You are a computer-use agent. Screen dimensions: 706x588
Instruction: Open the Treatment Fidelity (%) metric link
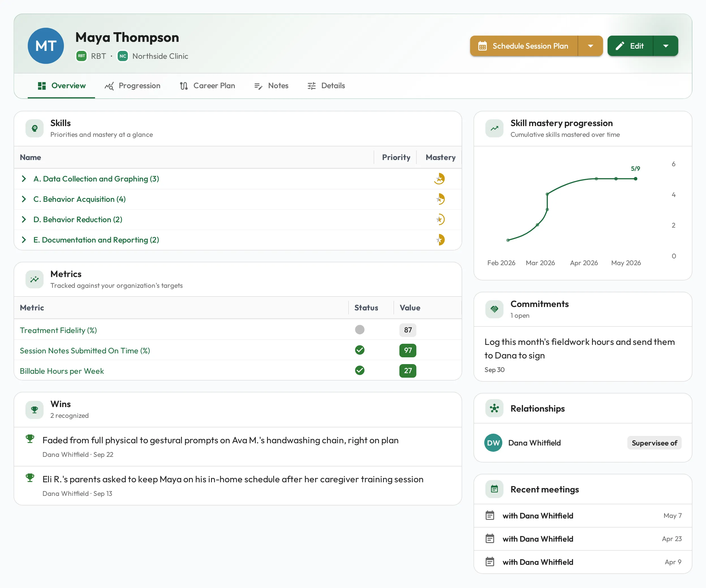tap(58, 330)
